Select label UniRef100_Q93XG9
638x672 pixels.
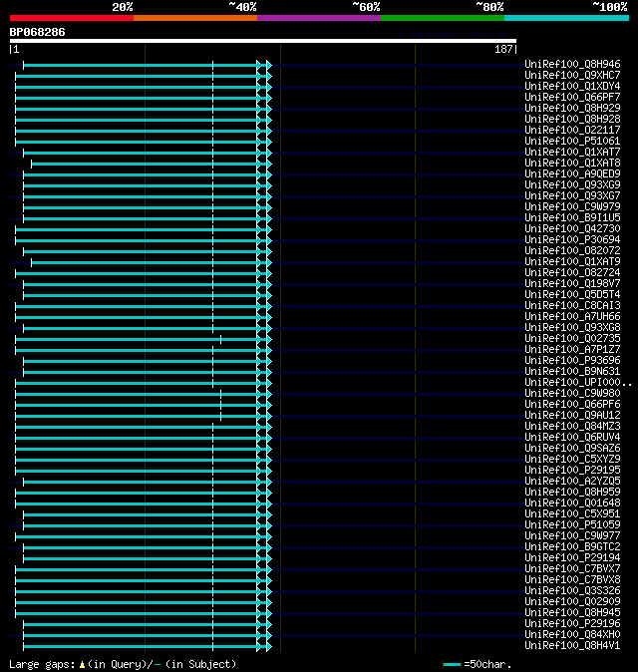572,185
